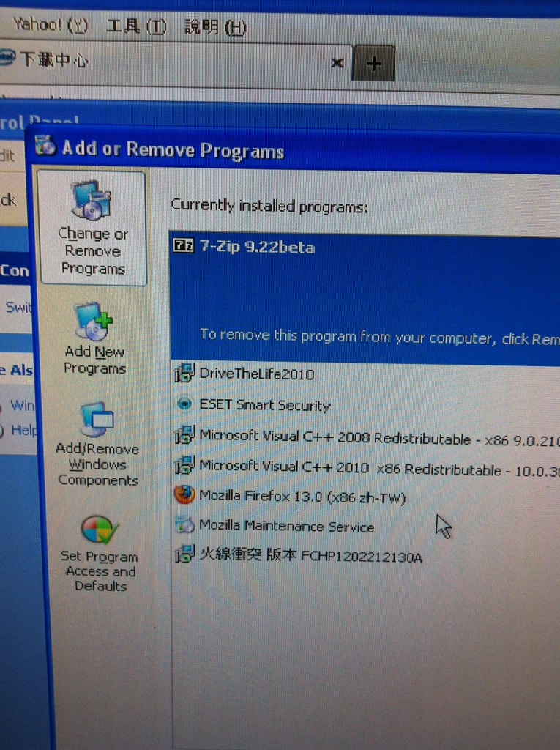
Task: Click the Mozilla Maintenance Service icon
Action: pyautogui.click(x=184, y=524)
